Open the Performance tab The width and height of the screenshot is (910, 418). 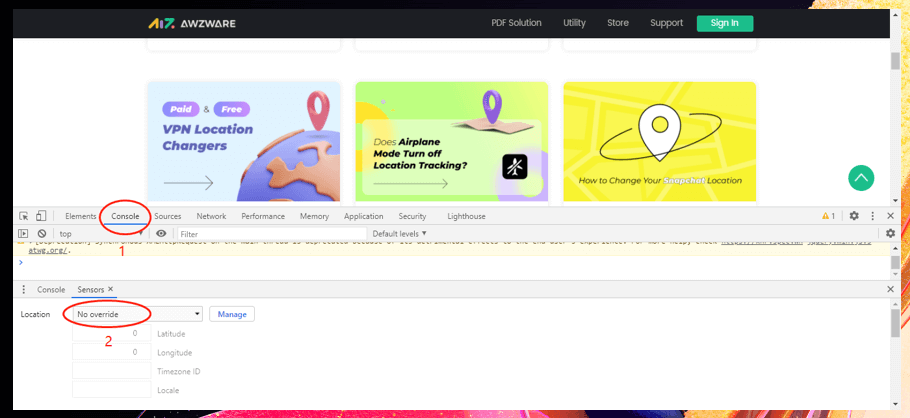(263, 216)
